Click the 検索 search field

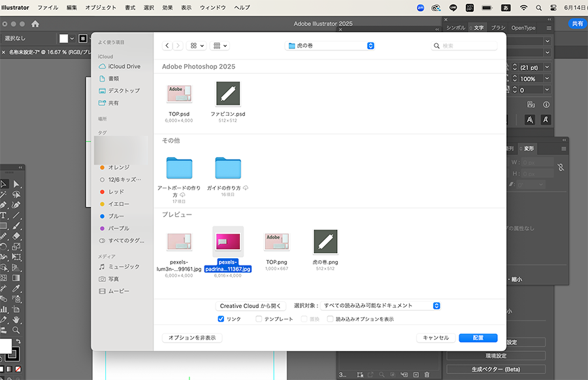pyautogui.click(x=465, y=46)
